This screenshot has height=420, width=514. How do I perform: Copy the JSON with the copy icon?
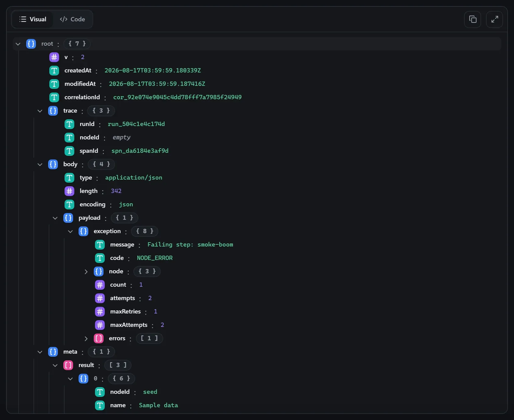coord(473,19)
